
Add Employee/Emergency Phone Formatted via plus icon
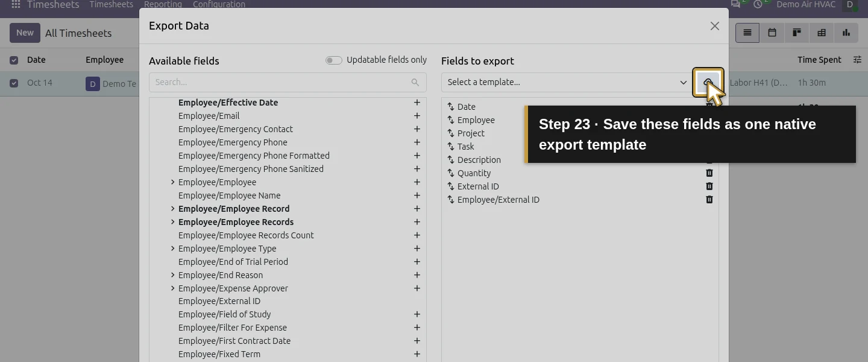[x=417, y=156]
